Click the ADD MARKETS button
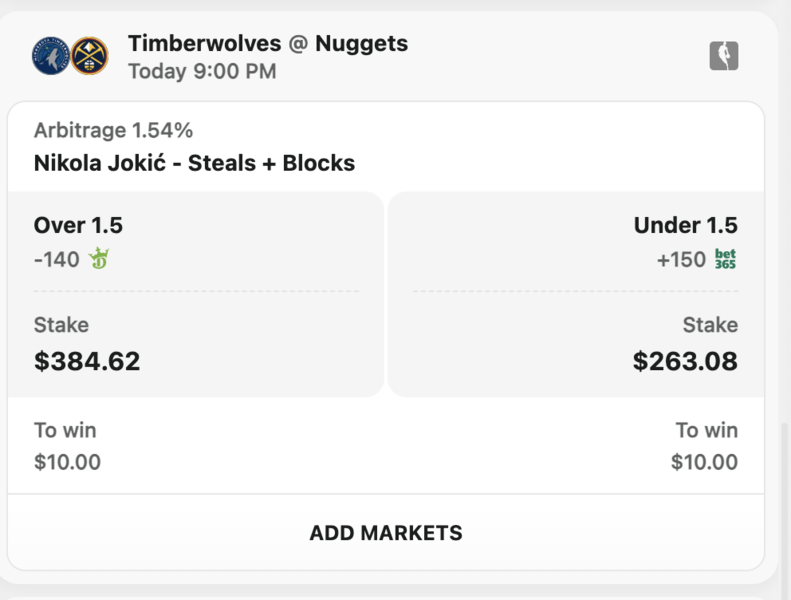Viewport: 791px width, 600px height. 386,533
